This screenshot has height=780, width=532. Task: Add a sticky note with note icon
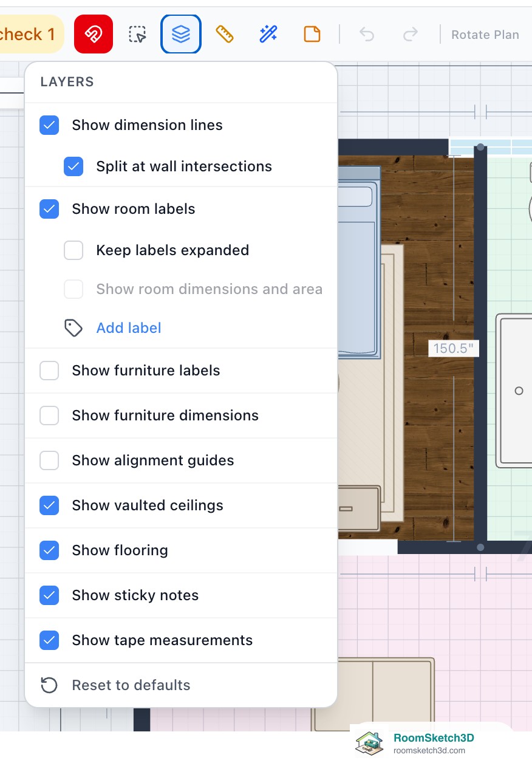[312, 34]
